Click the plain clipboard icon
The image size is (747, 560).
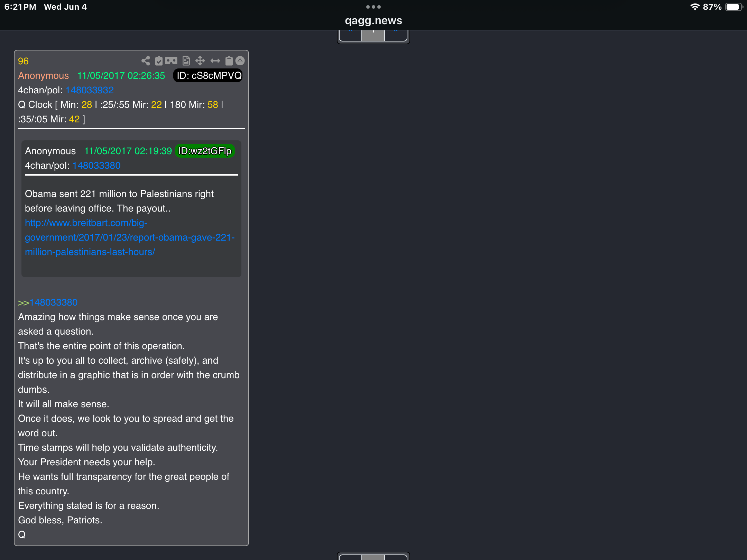click(229, 61)
